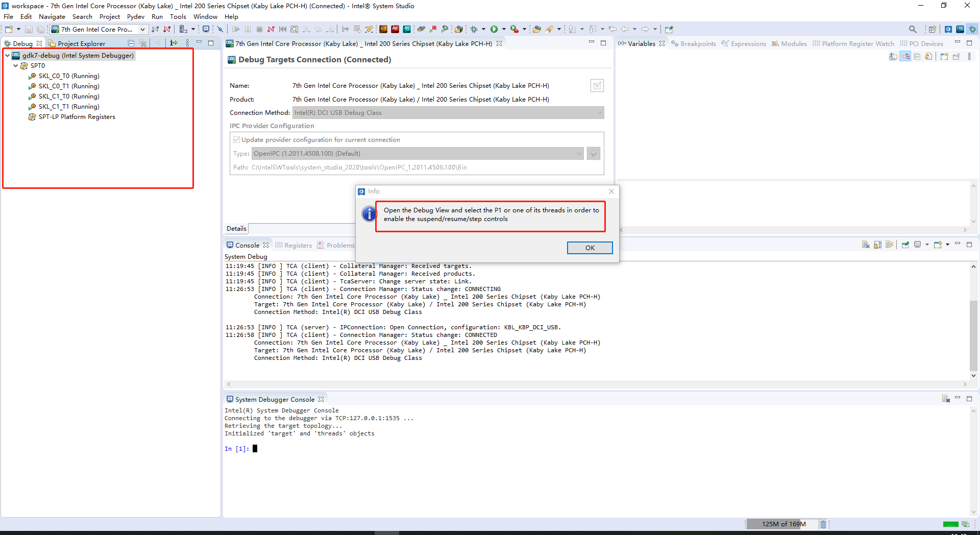
Task: Open the Tools menu
Action: [x=178, y=16]
